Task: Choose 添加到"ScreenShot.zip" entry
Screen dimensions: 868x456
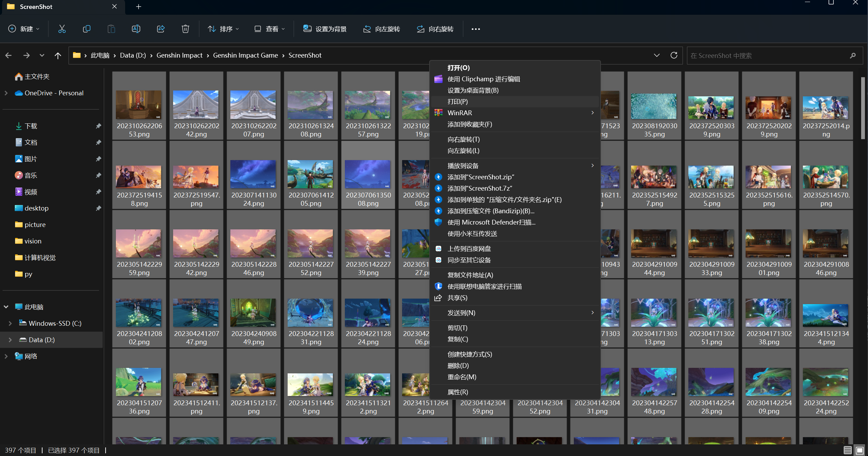Action: (x=515, y=177)
